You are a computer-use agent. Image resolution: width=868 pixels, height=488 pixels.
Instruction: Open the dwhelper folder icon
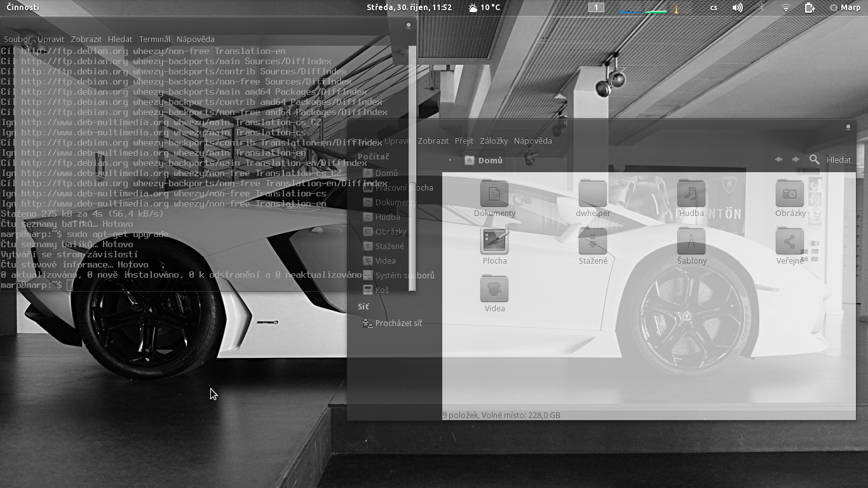(x=593, y=193)
